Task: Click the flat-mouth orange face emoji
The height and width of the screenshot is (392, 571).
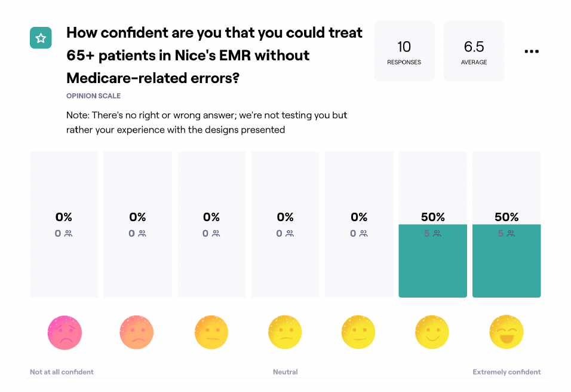Action: (x=211, y=332)
